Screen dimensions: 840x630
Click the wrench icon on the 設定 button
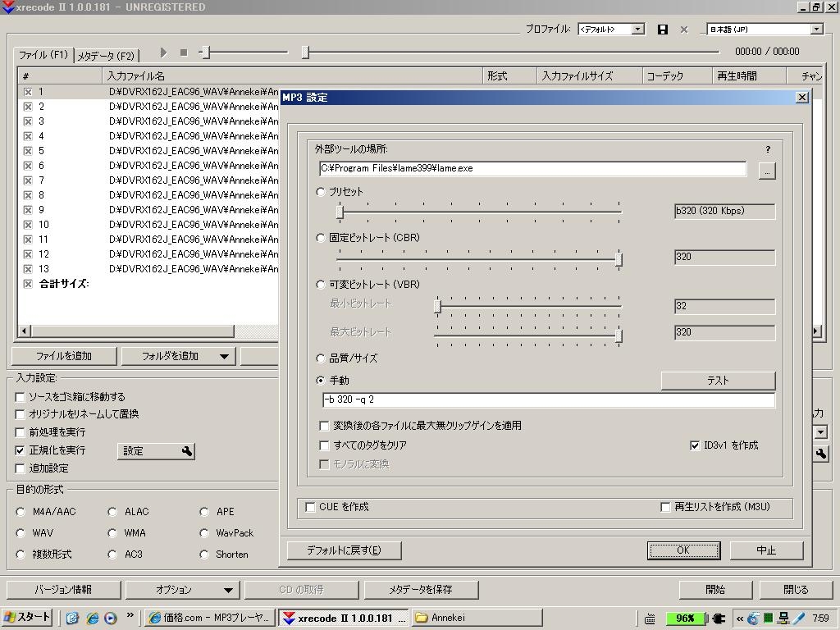186,451
